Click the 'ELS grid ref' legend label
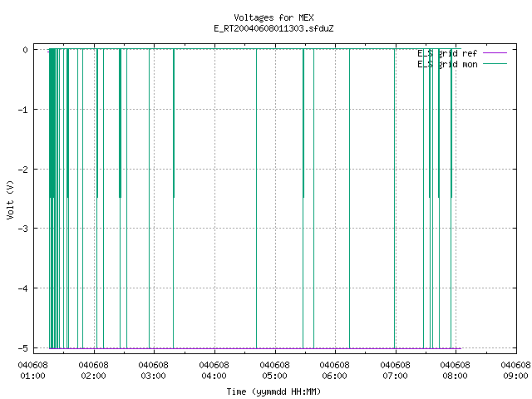Viewport: 532px width, 399px height. (447, 53)
